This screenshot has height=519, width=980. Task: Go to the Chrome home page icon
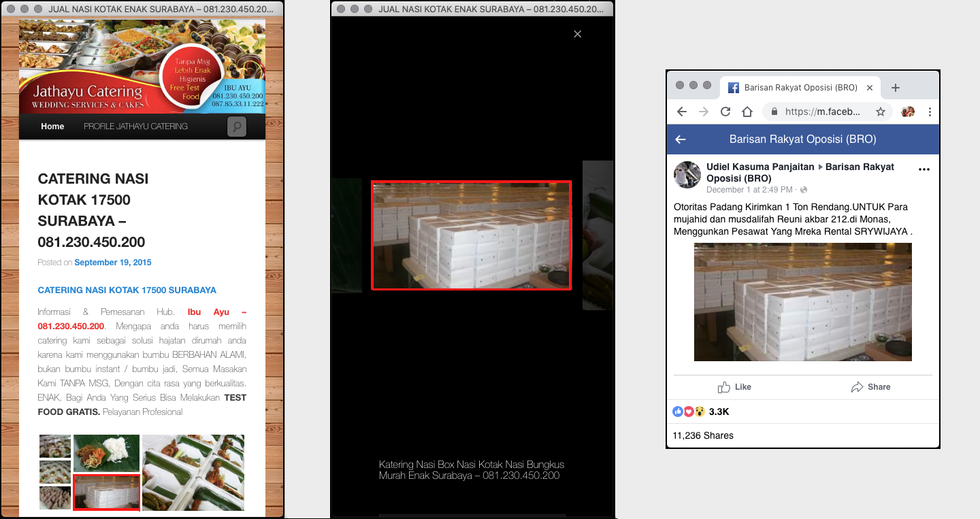click(747, 112)
